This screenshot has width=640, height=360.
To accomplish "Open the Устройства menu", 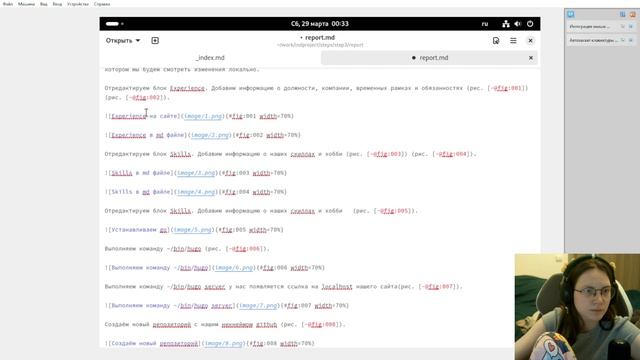I will click(x=78, y=4).
